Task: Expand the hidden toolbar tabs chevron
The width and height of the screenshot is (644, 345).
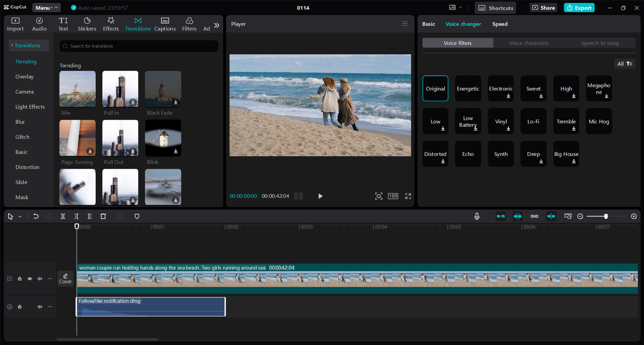Action: tap(217, 25)
